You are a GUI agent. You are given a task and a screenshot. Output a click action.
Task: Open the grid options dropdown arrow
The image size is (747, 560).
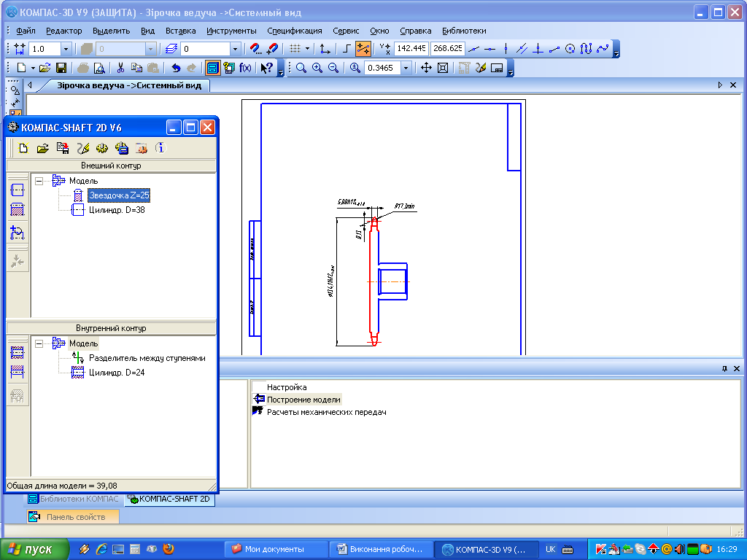pos(307,49)
